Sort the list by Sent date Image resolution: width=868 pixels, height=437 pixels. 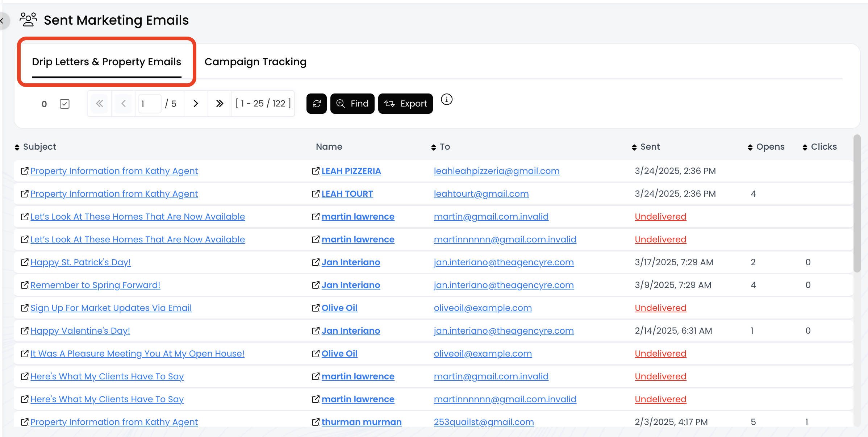pos(646,147)
